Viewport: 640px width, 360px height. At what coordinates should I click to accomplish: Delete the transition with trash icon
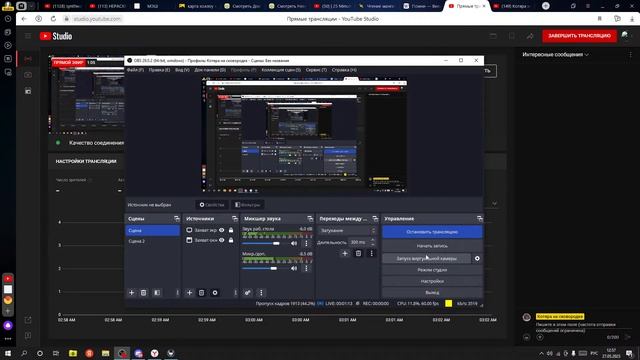tap(358, 253)
